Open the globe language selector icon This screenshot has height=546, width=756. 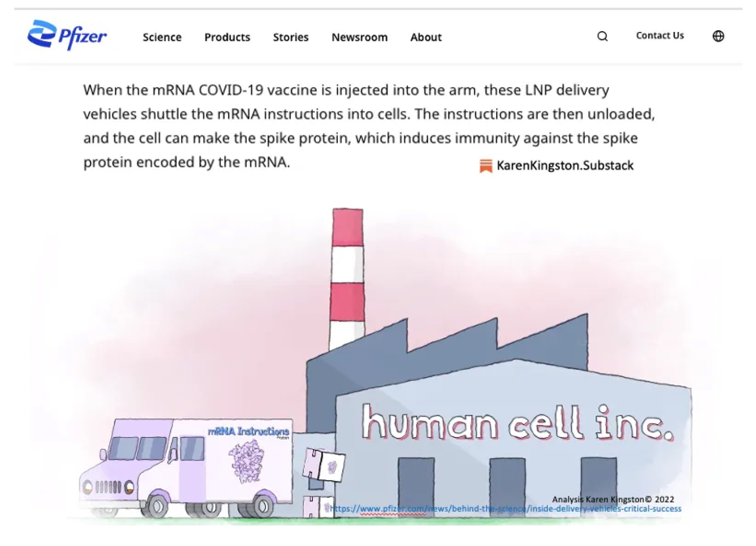pos(718,36)
